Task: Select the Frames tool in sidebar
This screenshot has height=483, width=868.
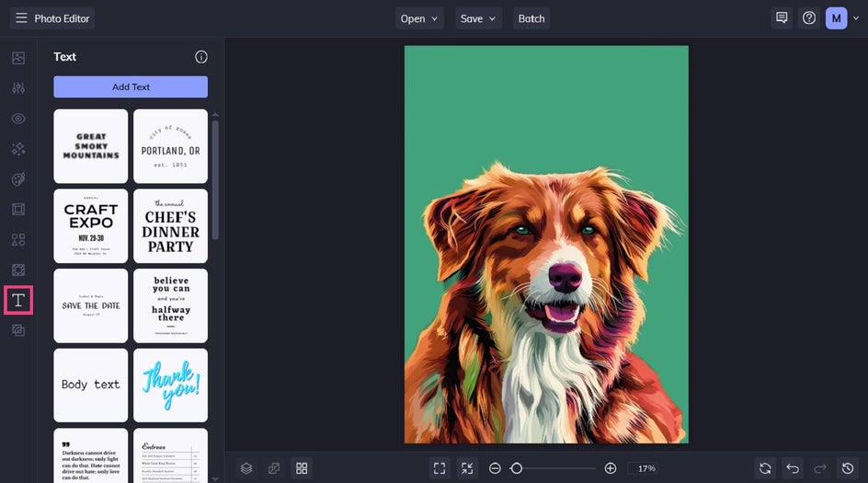Action: click(18, 209)
